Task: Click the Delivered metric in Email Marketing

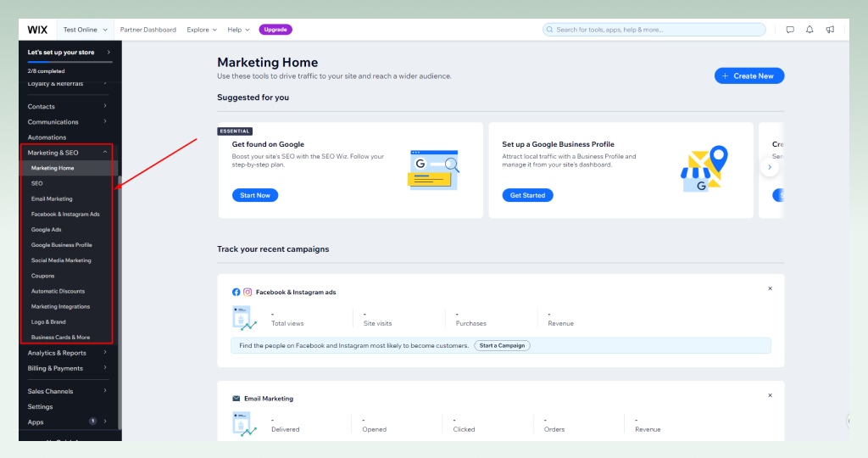Action: click(285, 425)
